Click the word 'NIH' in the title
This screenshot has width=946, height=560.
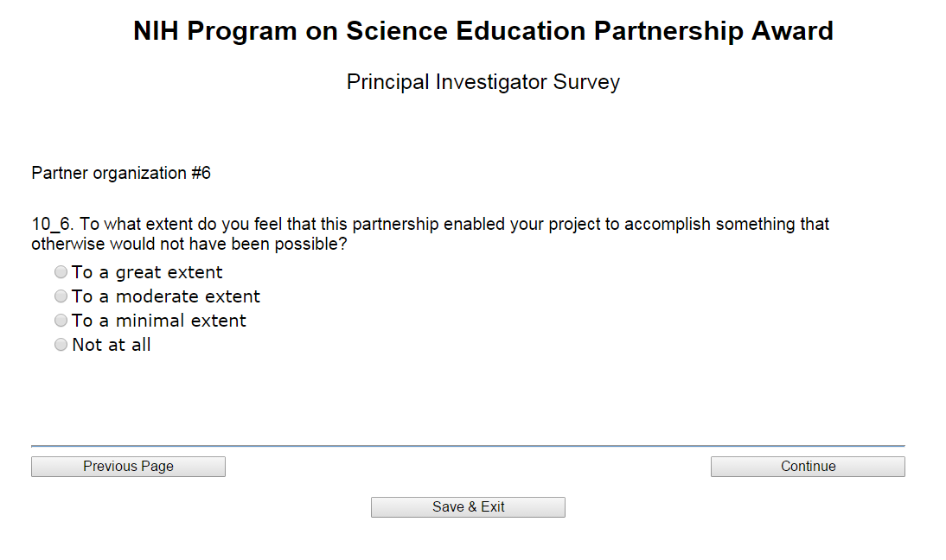tap(156, 32)
